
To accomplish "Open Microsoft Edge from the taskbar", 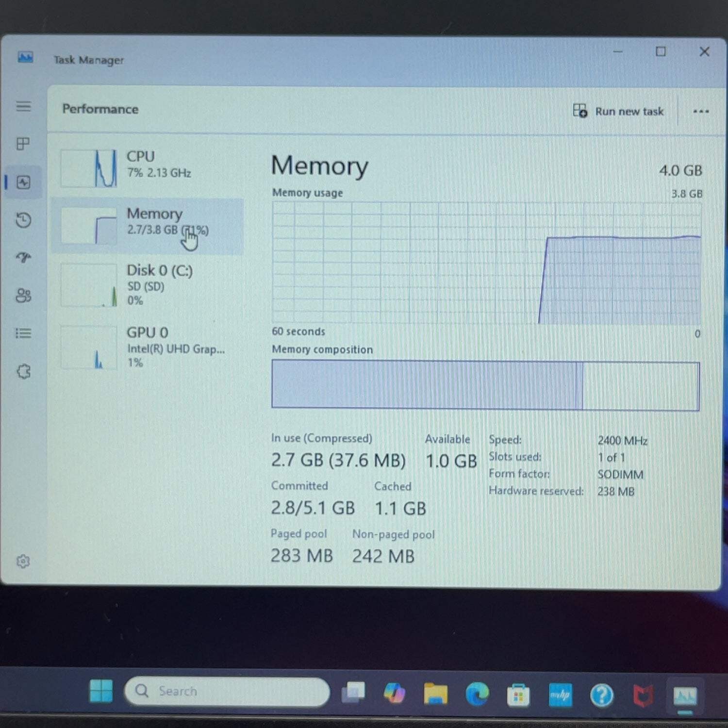I will [477, 694].
